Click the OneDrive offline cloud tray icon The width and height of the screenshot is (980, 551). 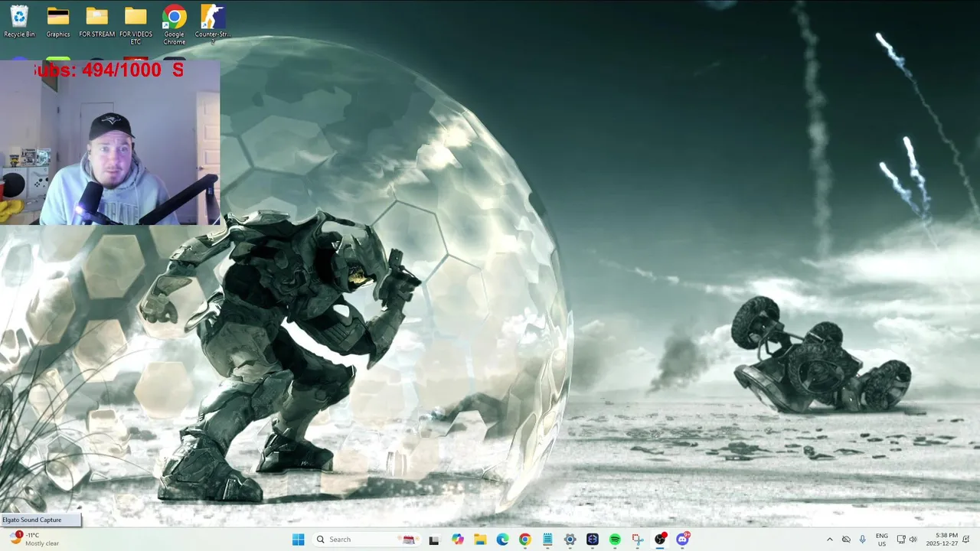pyautogui.click(x=846, y=540)
